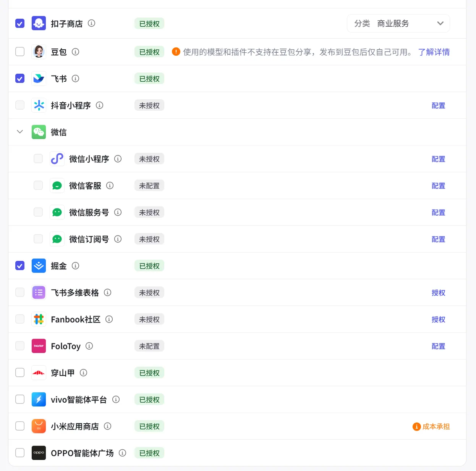
Task: Click the orange warning icon in 豆包 row
Action: pos(176,52)
